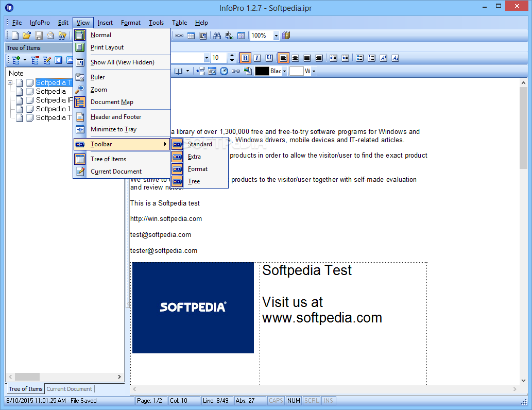
Task: Toggle Format toolbar visibility in submenu
Action: click(x=199, y=169)
